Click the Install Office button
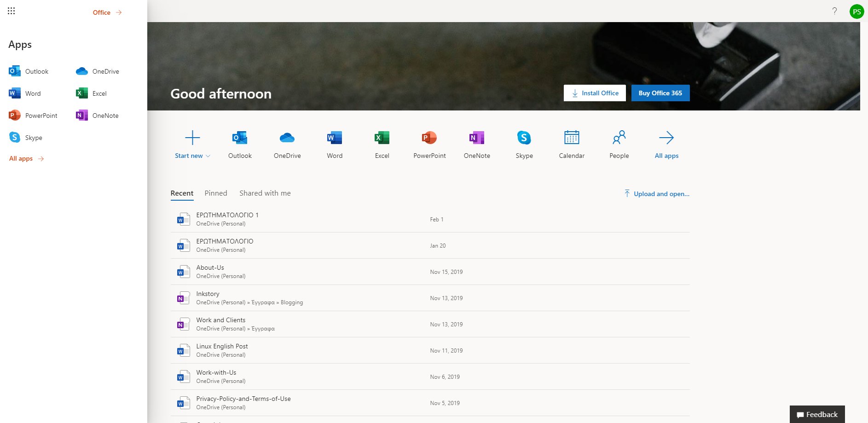Viewport: 868px width, 423px height. [x=595, y=93]
